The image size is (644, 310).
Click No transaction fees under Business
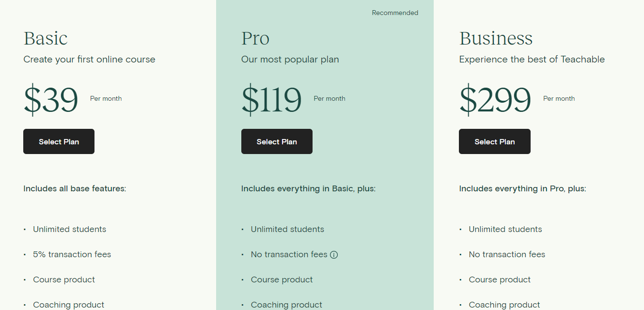(x=507, y=254)
